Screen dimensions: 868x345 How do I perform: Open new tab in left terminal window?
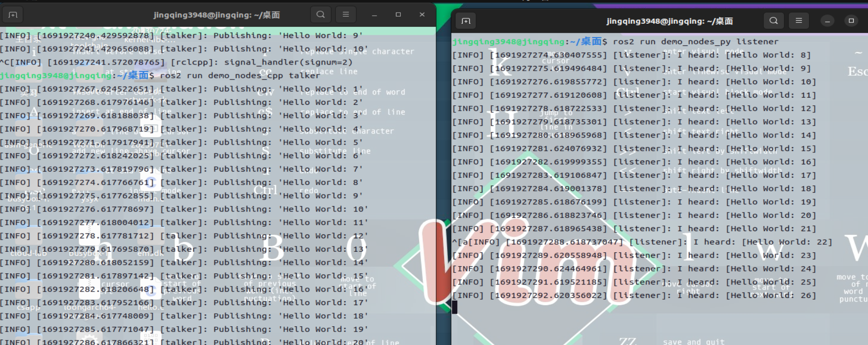click(13, 15)
